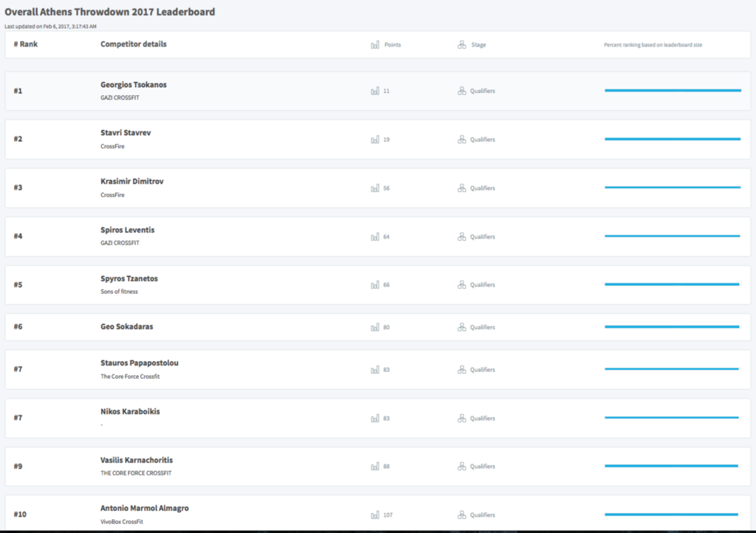Screen dimensions: 756x533
Task: Click 'Qualifiers' in Spiros Leventis row
Action: [x=482, y=237]
